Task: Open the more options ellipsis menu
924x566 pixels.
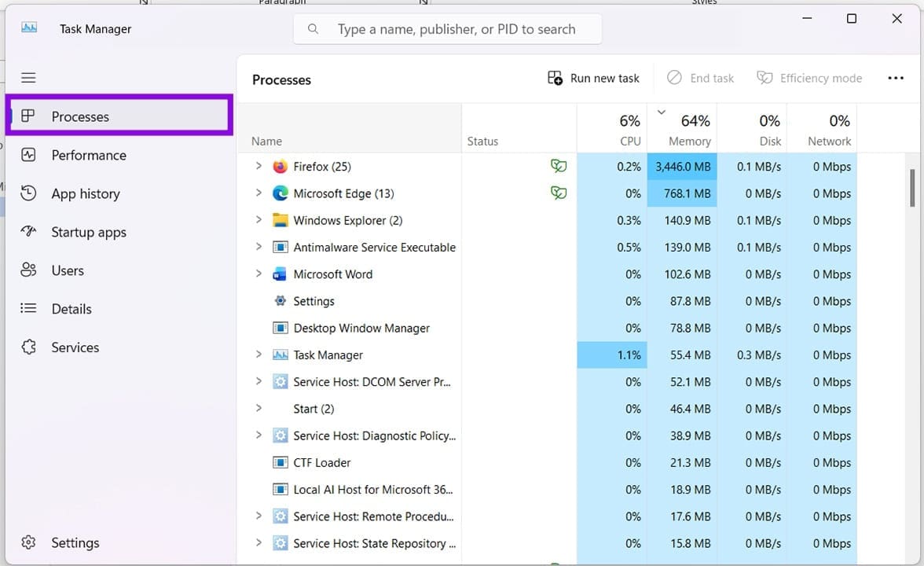Action: [895, 78]
